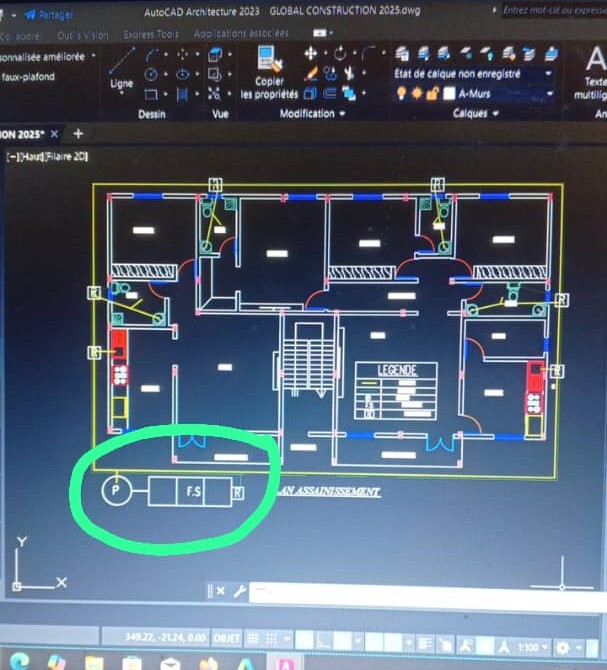Click Copier les propriétés tool
Screen dimensions: 607x670
[x=269, y=75]
